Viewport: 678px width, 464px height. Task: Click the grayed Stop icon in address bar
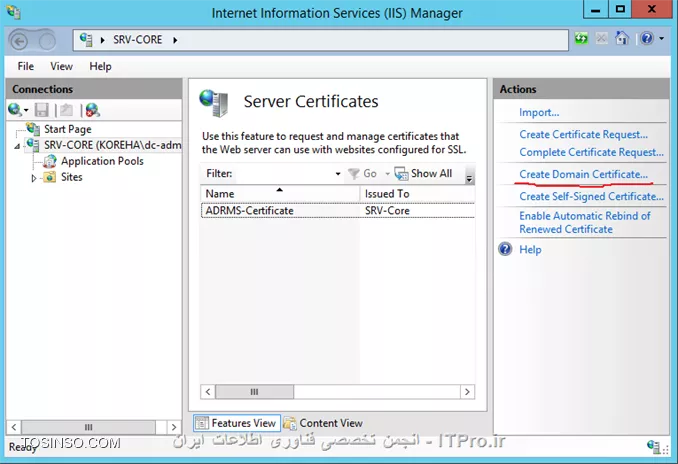(x=601, y=38)
